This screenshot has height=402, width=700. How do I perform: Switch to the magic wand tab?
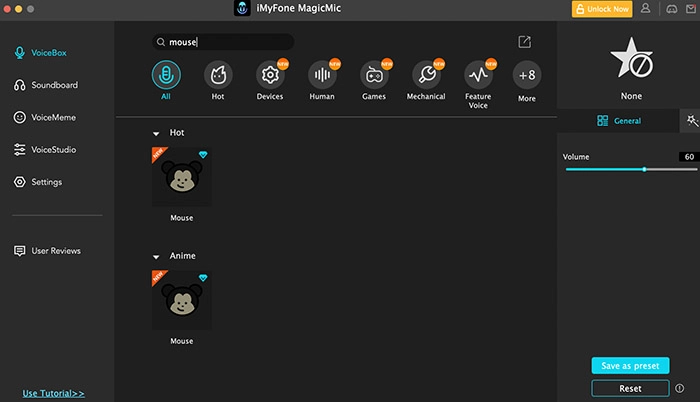[x=691, y=121]
